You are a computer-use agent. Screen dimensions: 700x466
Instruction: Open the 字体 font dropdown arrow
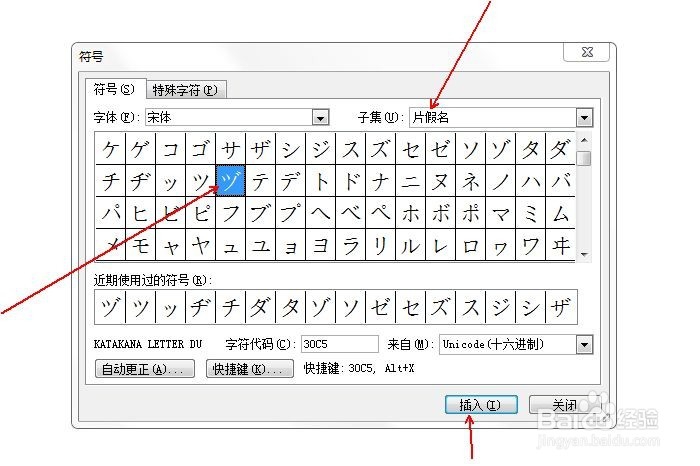(320, 118)
